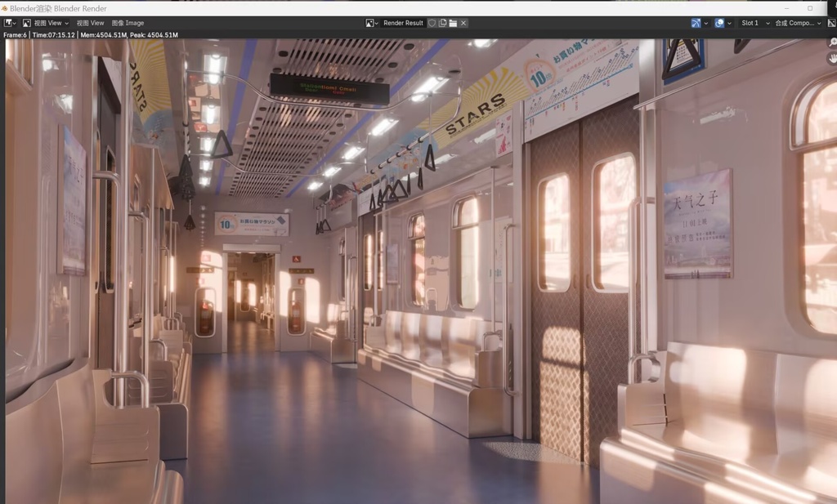This screenshot has height=504, width=837.
Task: Click the Blender Render window title
Action: [x=58, y=8]
